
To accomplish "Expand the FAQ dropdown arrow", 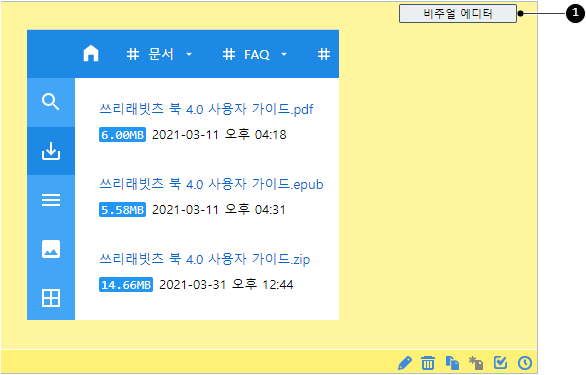I will pyautogui.click(x=284, y=55).
